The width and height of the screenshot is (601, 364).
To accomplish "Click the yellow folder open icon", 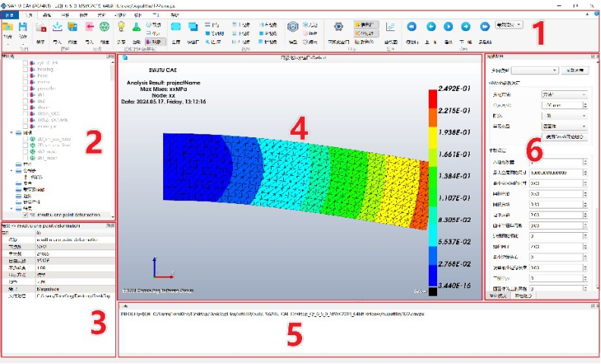I will tap(8, 27).
